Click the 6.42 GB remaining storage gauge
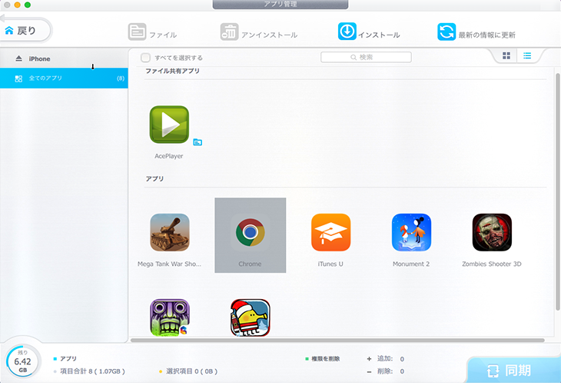This screenshot has width=561, height=392. 22,361
